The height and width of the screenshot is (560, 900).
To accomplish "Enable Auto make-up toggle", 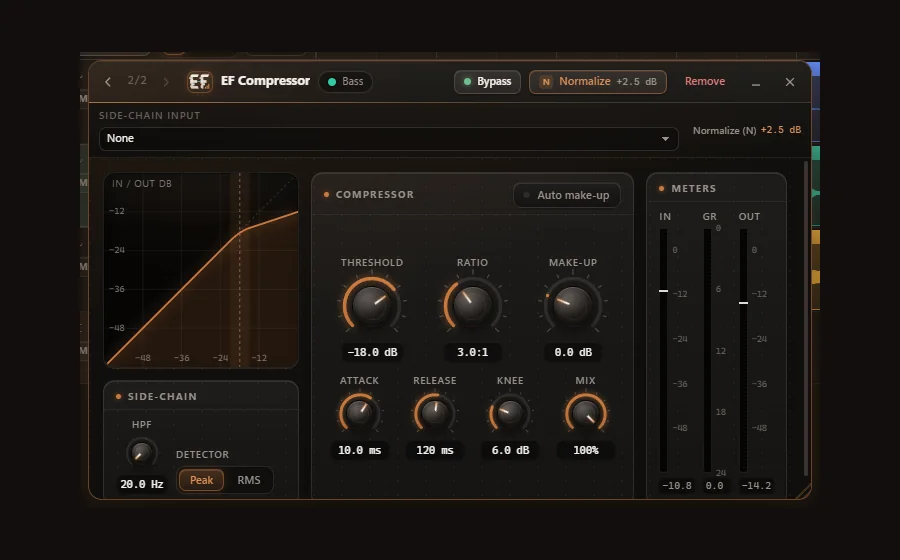I will point(567,195).
